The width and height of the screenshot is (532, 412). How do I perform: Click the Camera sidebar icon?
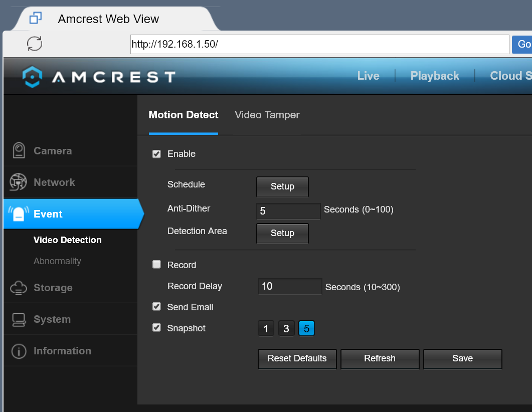19,150
